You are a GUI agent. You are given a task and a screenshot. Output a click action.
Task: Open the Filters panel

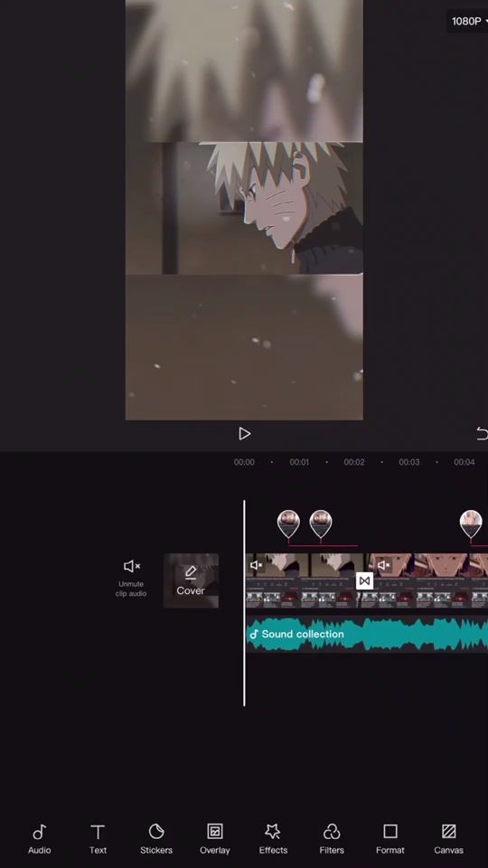tap(332, 839)
